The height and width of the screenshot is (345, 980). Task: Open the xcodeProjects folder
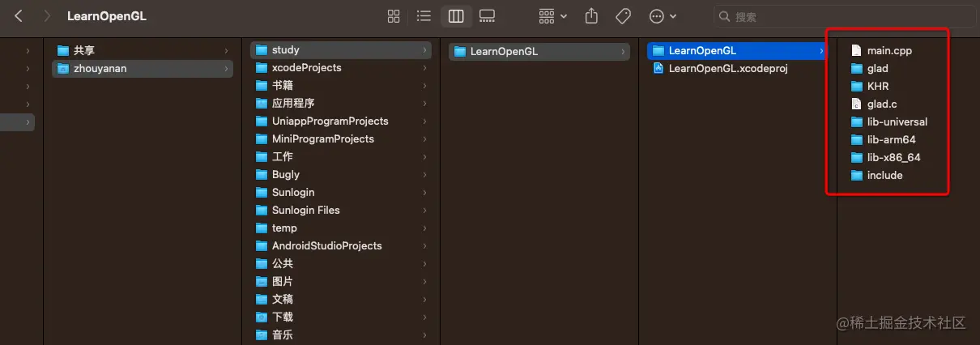(306, 68)
